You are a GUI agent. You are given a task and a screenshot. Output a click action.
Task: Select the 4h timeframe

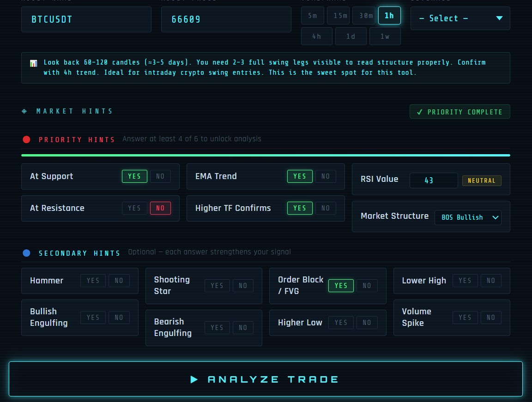(316, 36)
